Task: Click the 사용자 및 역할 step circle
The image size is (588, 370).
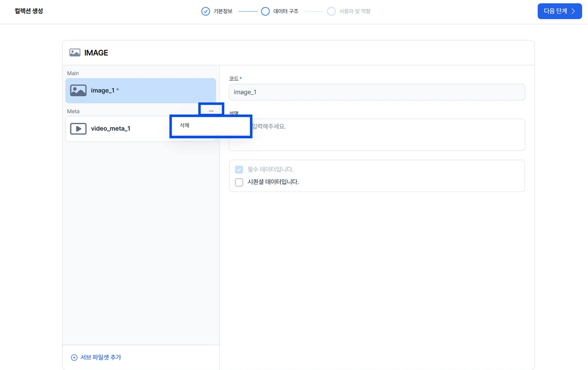Action: (331, 11)
